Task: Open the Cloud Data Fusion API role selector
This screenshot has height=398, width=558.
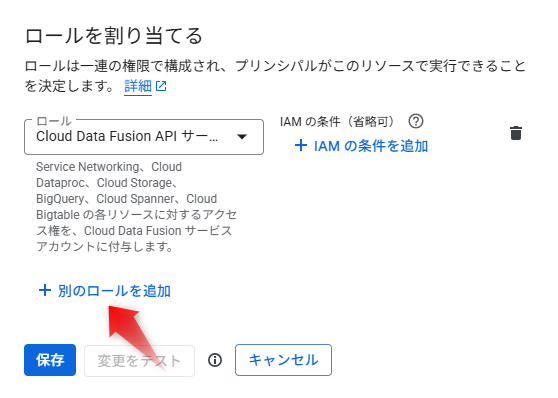Action: coord(144,137)
